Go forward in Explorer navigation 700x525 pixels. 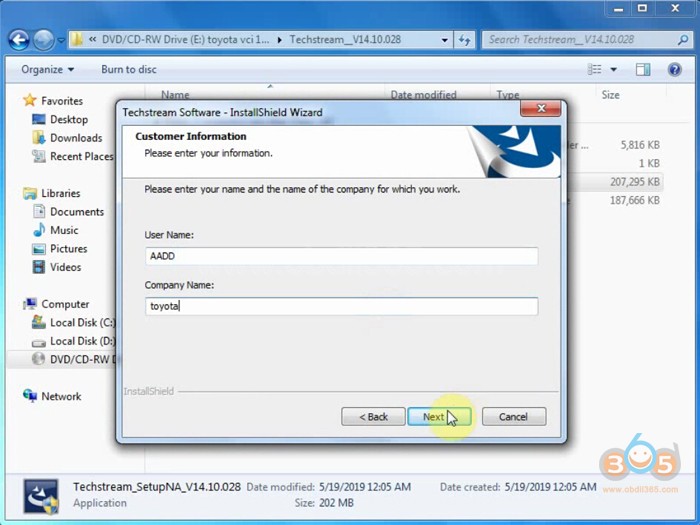(43, 40)
